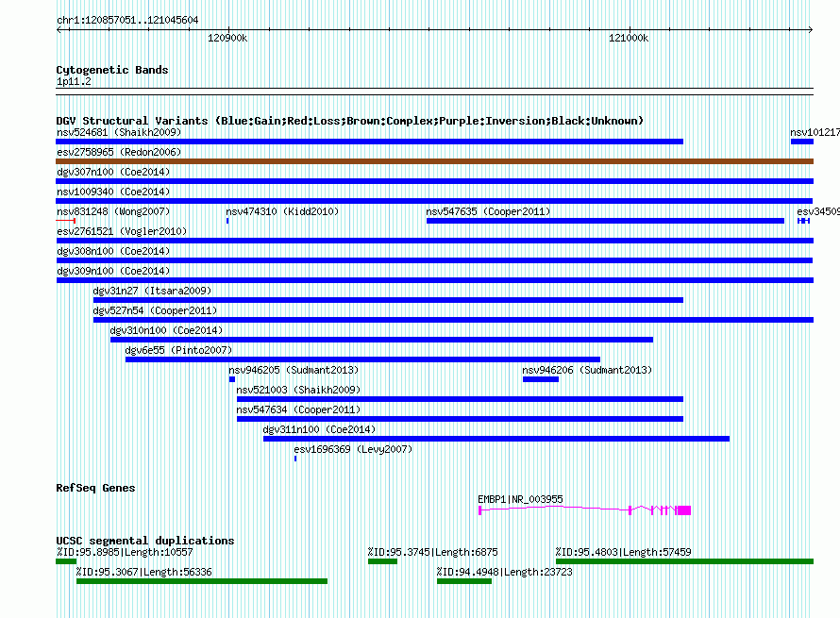Screen dimensions: 840x618
Task: Select green bar under %ID:95.3745 duplication
Action: coord(382,561)
